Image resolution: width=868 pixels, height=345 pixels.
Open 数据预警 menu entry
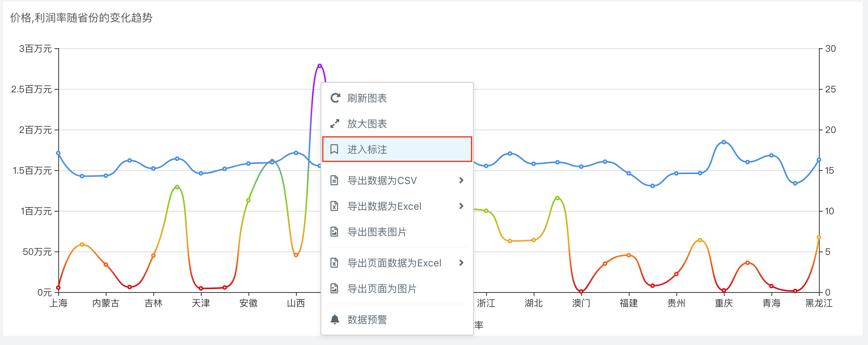point(367,319)
